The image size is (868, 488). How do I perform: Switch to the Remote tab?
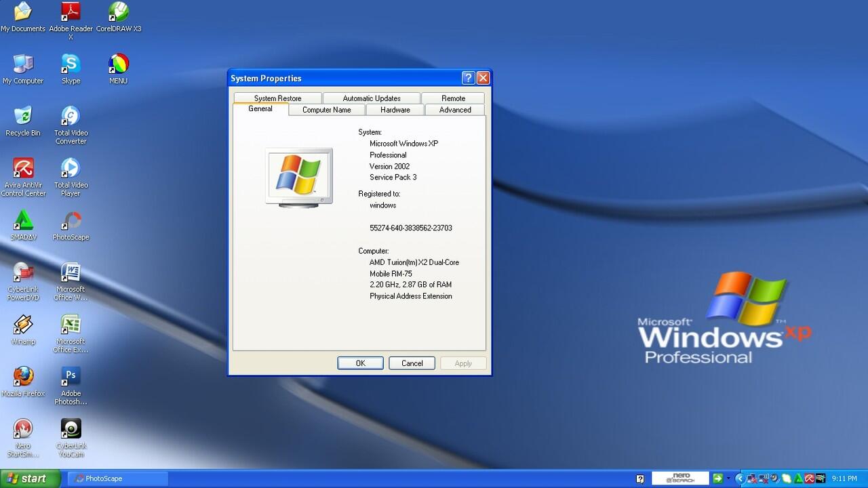pos(453,98)
